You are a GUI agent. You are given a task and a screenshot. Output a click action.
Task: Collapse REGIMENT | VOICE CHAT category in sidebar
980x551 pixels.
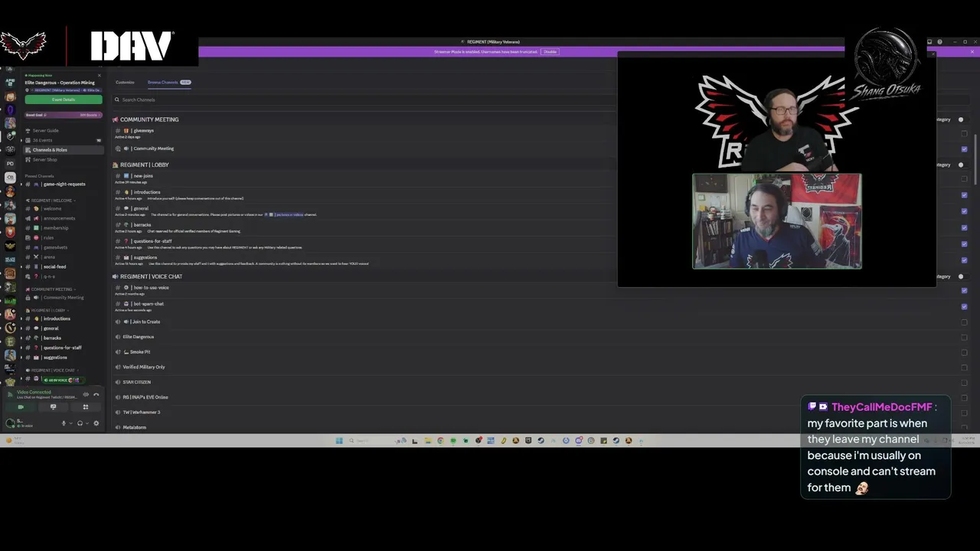coord(51,370)
